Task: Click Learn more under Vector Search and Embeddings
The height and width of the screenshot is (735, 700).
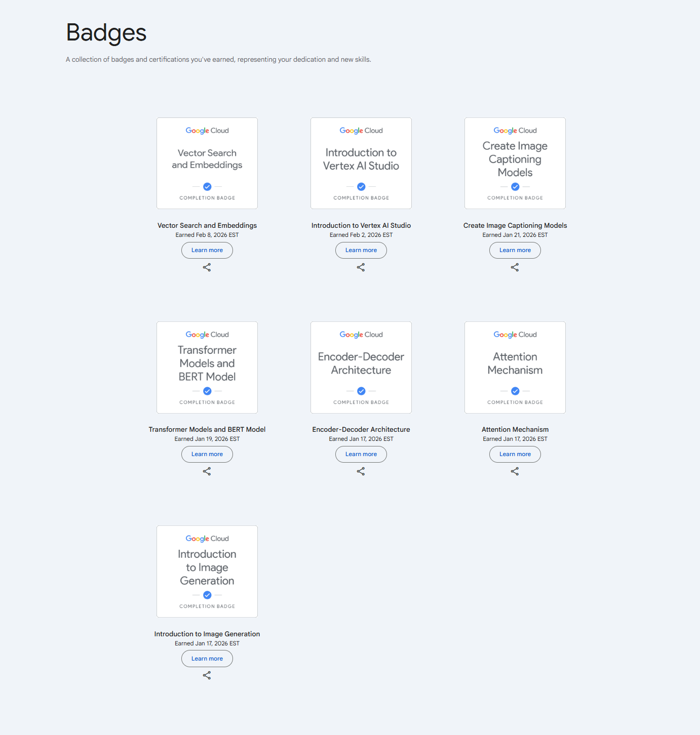Action: click(x=207, y=250)
